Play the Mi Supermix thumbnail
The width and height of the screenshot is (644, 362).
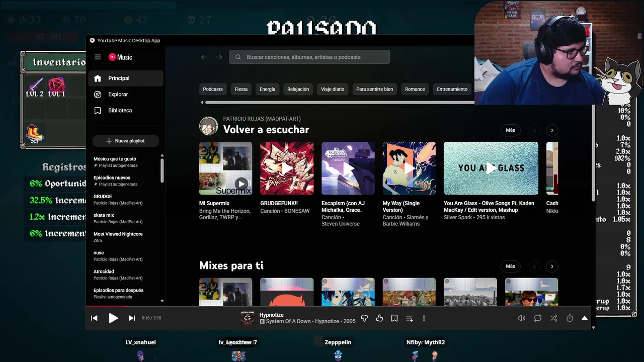(225, 168)
